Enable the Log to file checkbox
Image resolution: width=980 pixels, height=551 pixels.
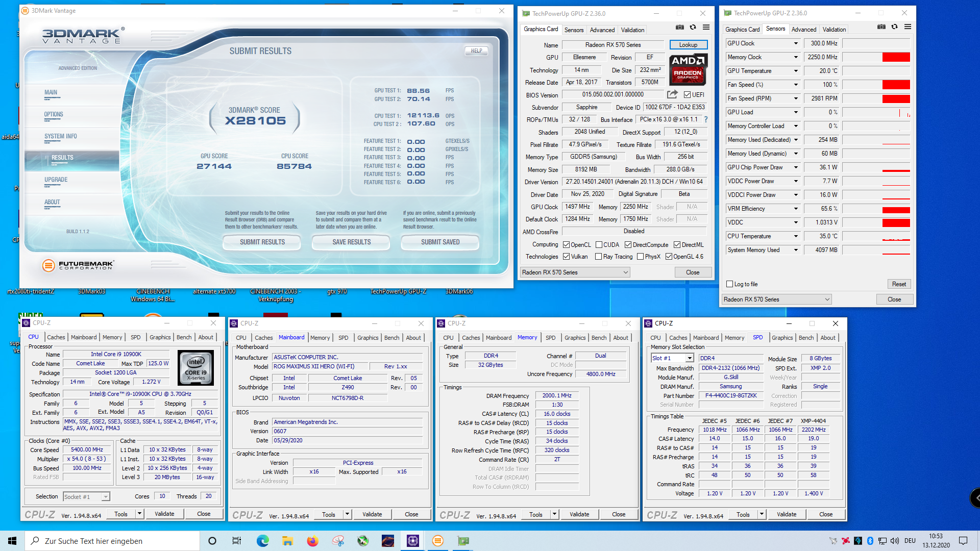pyautogui.click(x=729, y=284)
